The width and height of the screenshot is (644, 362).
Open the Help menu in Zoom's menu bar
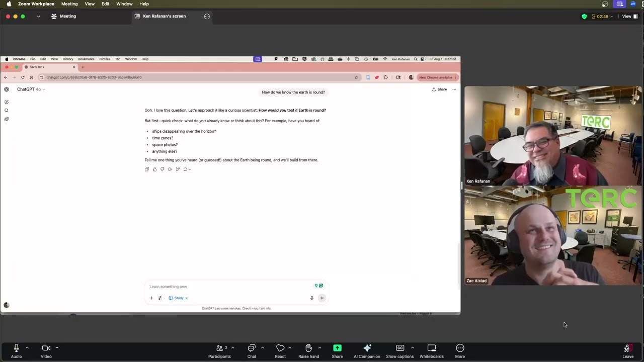click(x=144, y=4)
